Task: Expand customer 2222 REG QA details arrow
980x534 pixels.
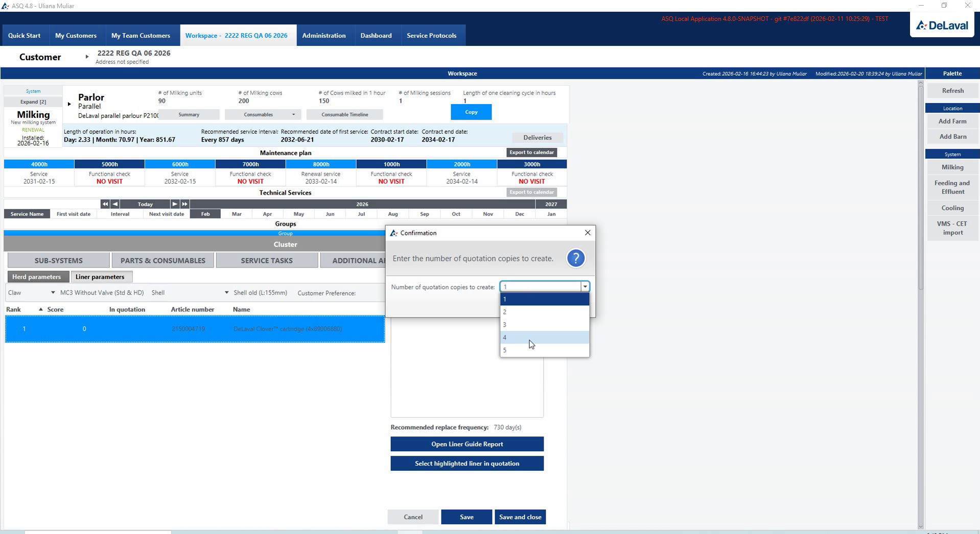Action: 87,57
